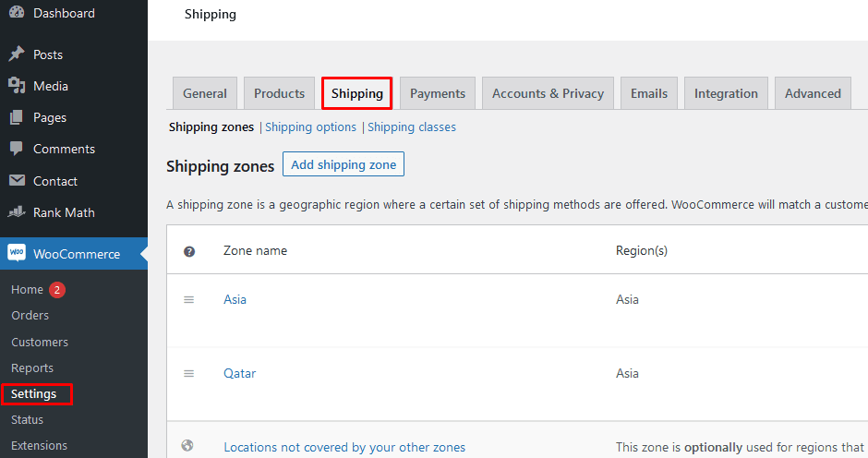Image resolution: width=868 pixels, height=458 pixels.
Task: Click the globe icon beside uncovered locations
Action: [187, 445]
